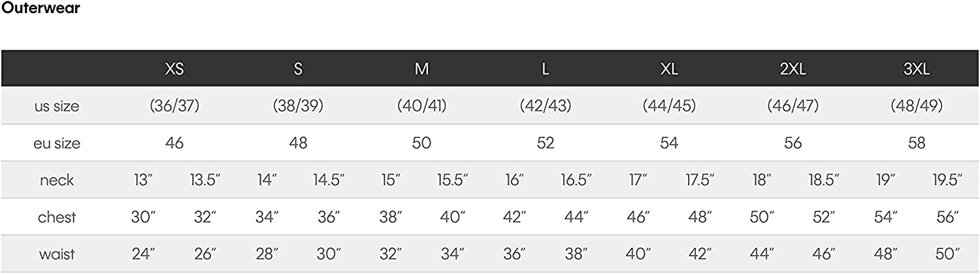Image resolution: width=980 pixels, height=274 pixels.
Task: Select the 56" chest measurement
Action: pos(947,217)
